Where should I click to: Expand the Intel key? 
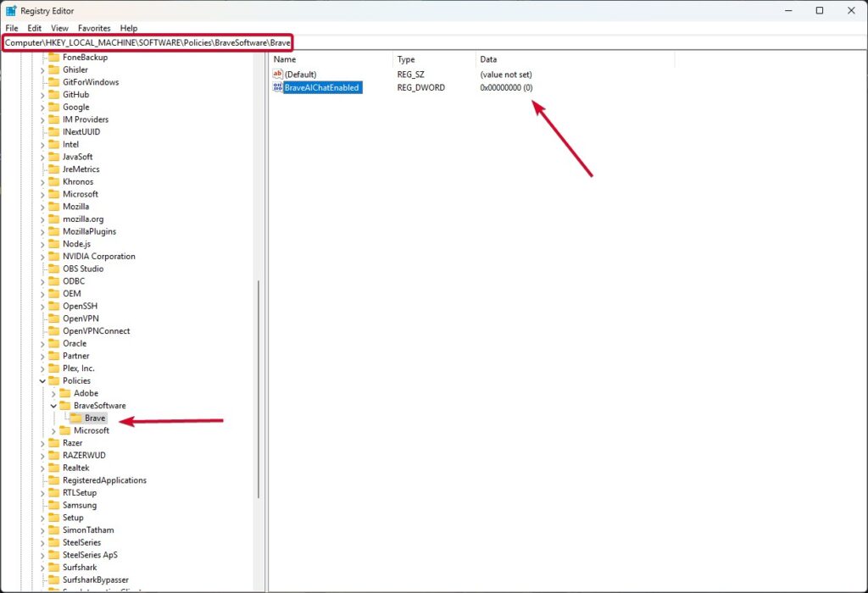click(x=42, y=144)
